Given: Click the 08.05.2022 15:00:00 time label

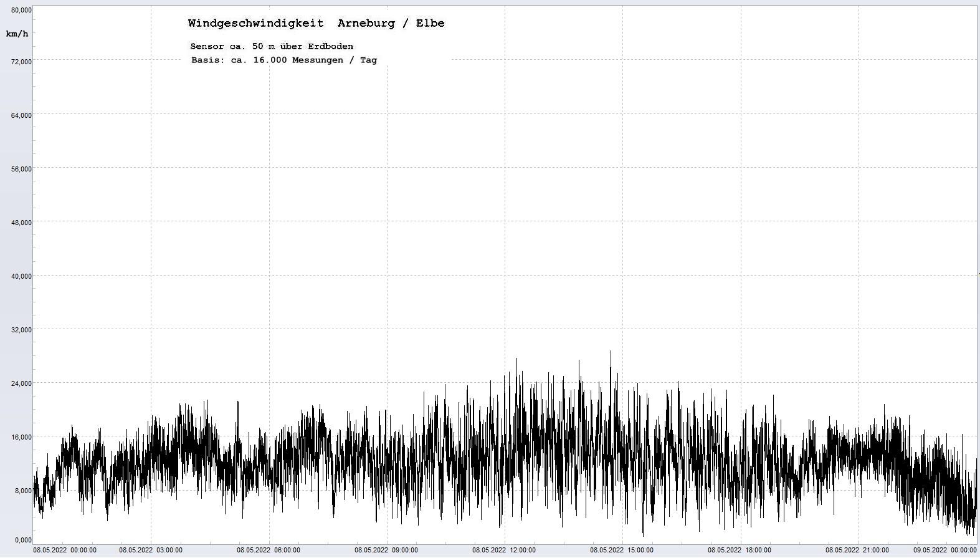Looking at the screenshot, I should [x=622, y=550].
